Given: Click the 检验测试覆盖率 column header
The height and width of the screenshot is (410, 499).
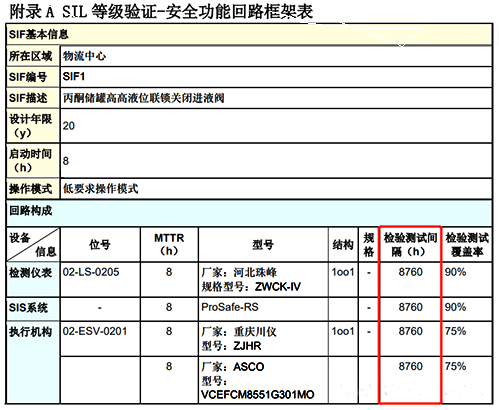Looking at the screenshot, I should coord(467,245).
